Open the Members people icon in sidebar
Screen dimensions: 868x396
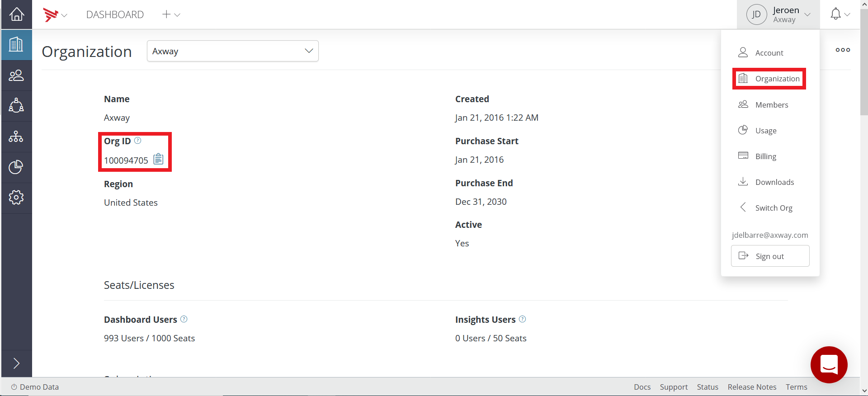click(x=16, y=75)
